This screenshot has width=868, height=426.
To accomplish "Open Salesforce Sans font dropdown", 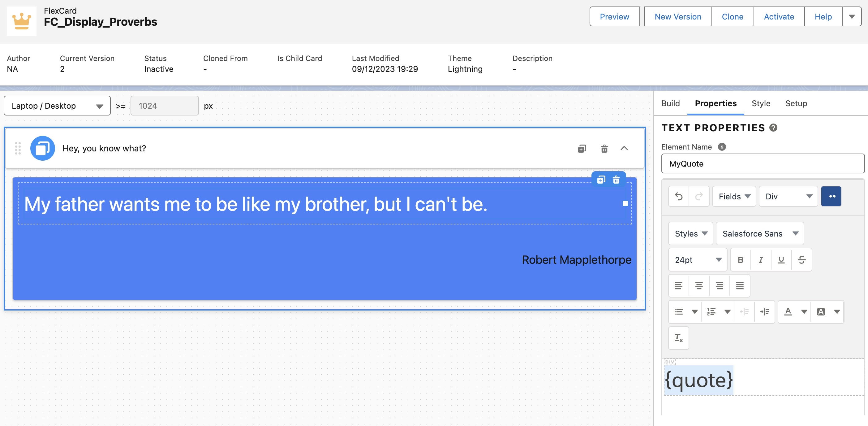I will click(759, 233).
